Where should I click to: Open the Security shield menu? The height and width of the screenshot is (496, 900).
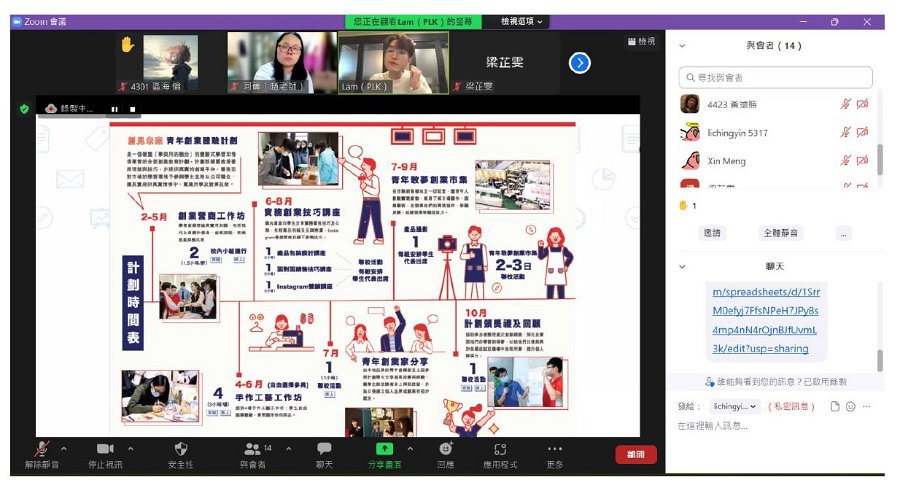(181, 448)
